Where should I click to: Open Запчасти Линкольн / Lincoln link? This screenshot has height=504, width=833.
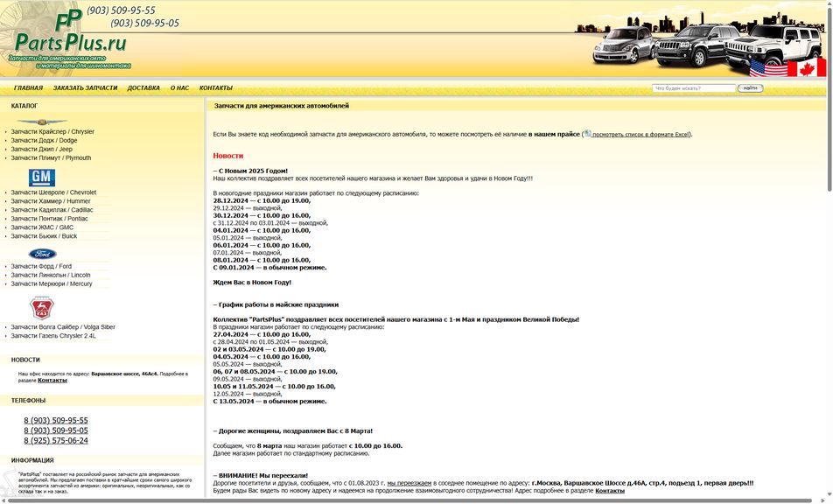tap(51, 275)
